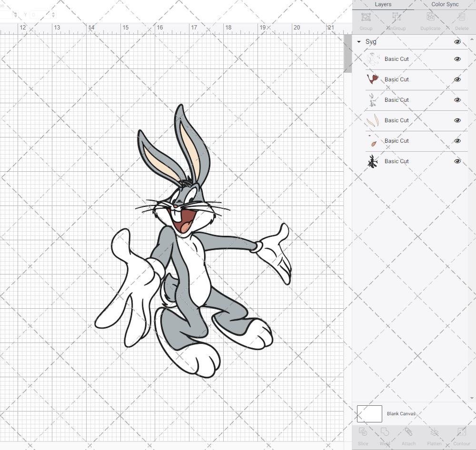The image size is (476, 450).
Task: Click the layers panel scroll up arrow
Action: (471, 39)
